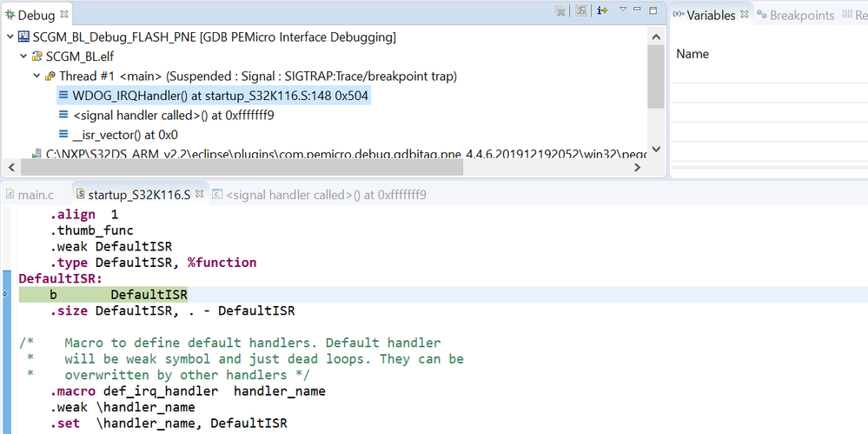Click the Remove All Terminated Launches icon

click(x=560, y=11)
